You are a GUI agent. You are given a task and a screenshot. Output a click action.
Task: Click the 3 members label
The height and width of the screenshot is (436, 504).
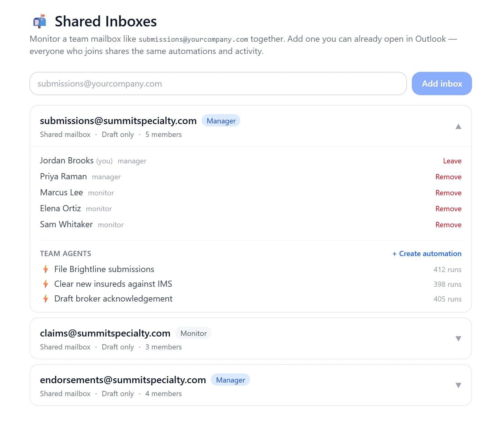(x=163, y=347)
